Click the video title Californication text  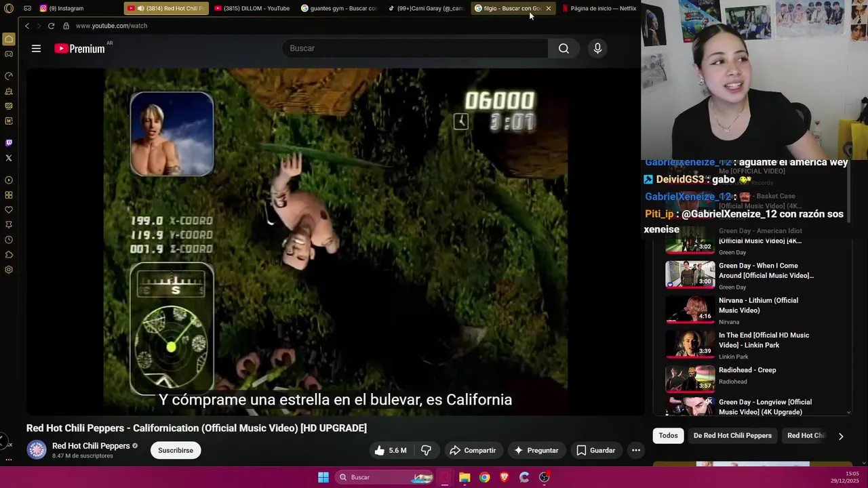[x=197, y=428]
